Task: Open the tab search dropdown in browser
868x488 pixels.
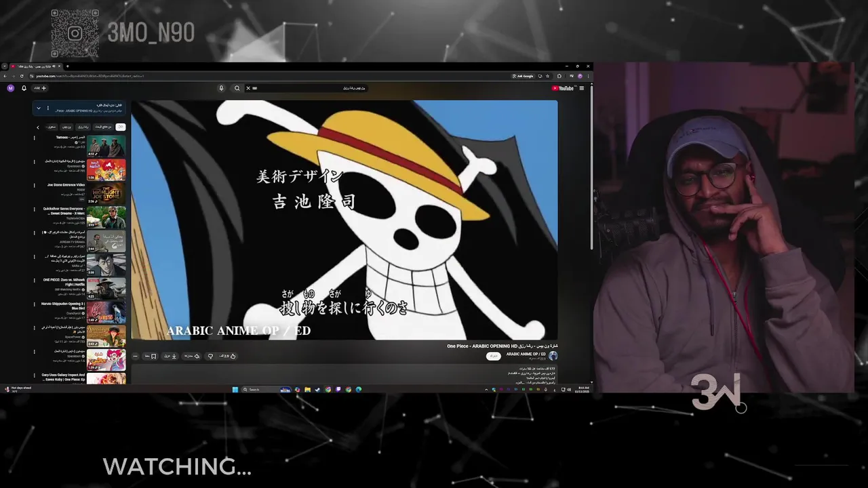Action: point(5,66)
